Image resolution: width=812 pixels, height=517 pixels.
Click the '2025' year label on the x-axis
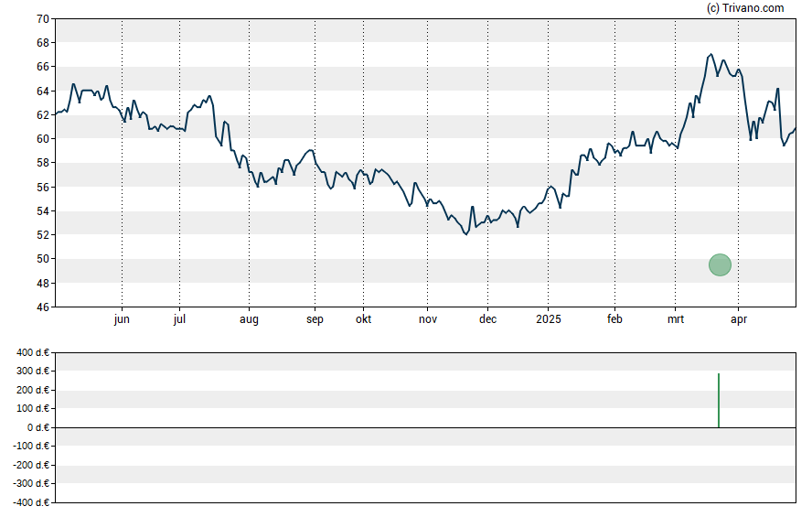[x=549, y=319]
